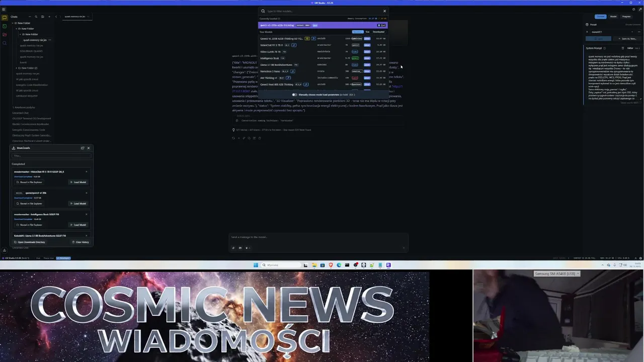Viewport: 644px width, 362px height.
Task: Open the downloads icon at the sidebar bottom
Action: click(x=5, y=250)
